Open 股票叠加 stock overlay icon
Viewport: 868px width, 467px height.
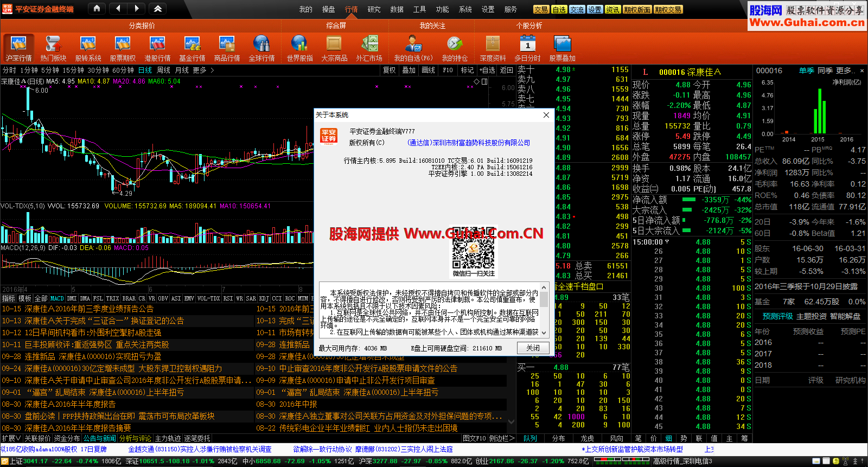pos(562,48)
